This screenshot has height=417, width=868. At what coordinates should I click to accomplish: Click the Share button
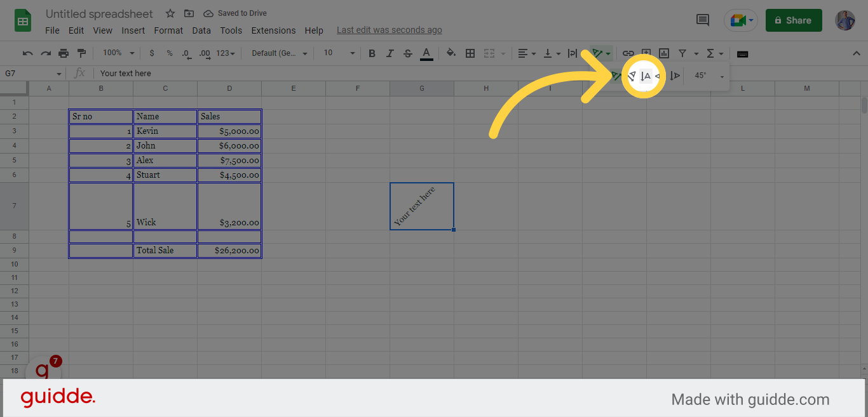(x=793, y=20)
